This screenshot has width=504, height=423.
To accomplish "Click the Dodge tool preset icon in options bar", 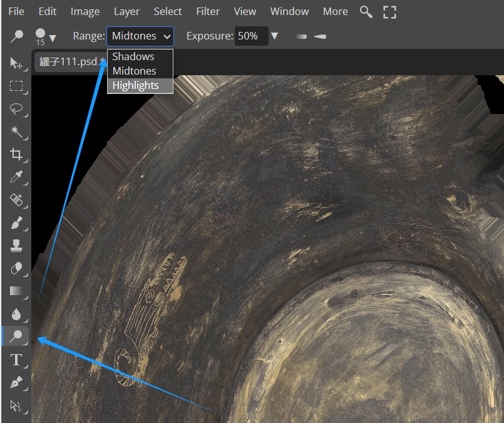I will point(17,36).
